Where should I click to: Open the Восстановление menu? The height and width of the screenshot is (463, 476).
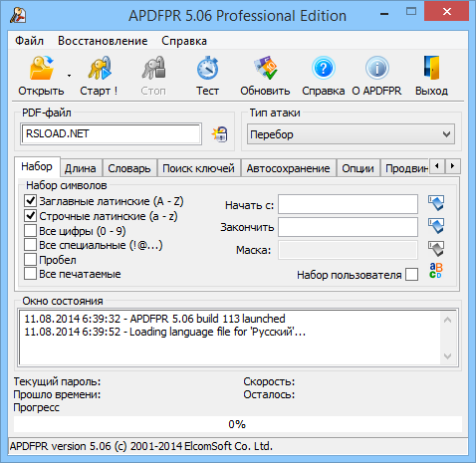[103, 41]
